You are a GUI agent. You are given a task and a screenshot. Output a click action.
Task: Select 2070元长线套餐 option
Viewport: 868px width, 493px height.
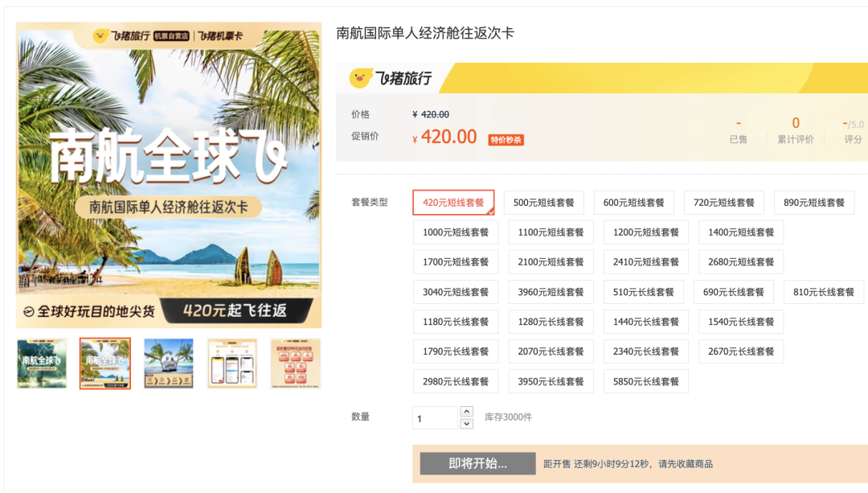(551, 351)
